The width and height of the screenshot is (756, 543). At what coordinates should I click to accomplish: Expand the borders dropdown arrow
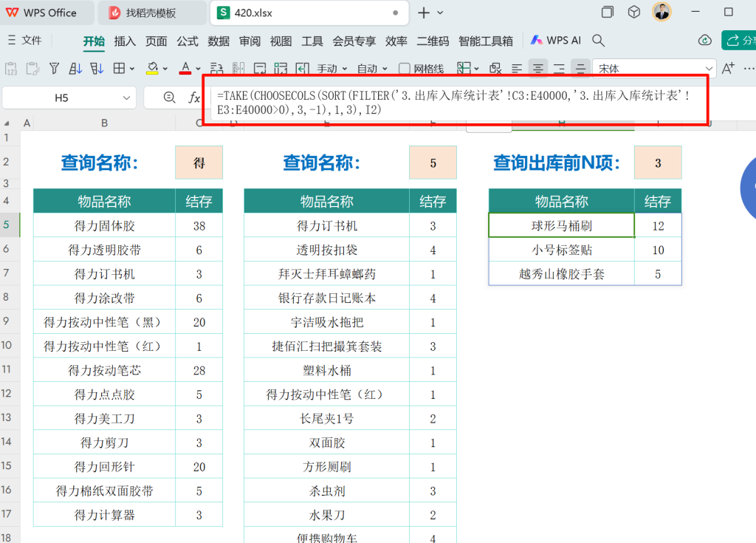131,69
